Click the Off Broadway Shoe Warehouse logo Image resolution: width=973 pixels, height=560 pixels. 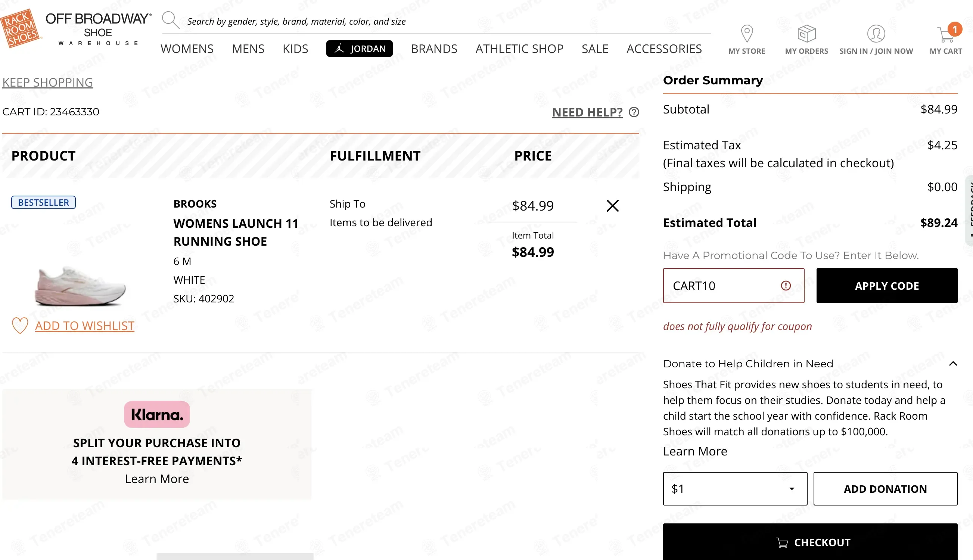tap(99, 29)
